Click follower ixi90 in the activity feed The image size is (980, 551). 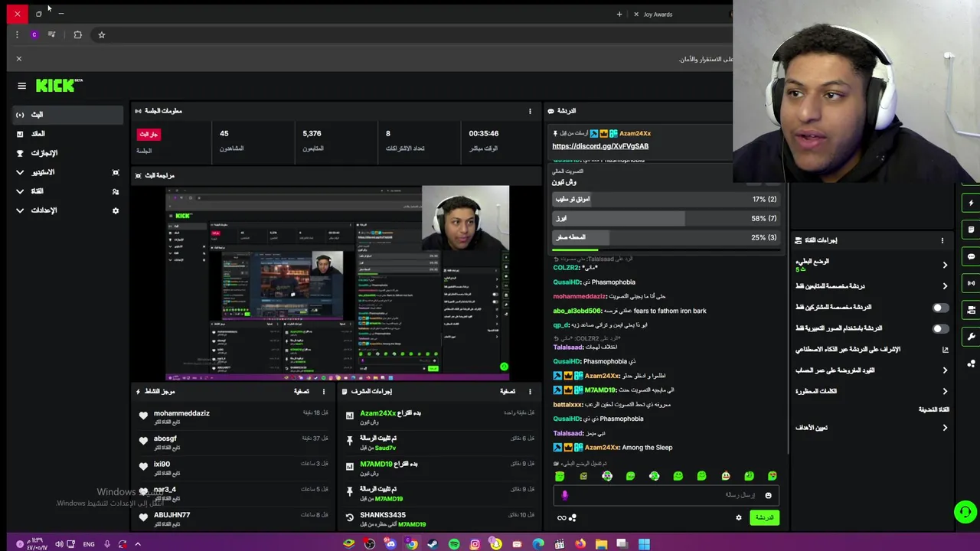(162, 464)
